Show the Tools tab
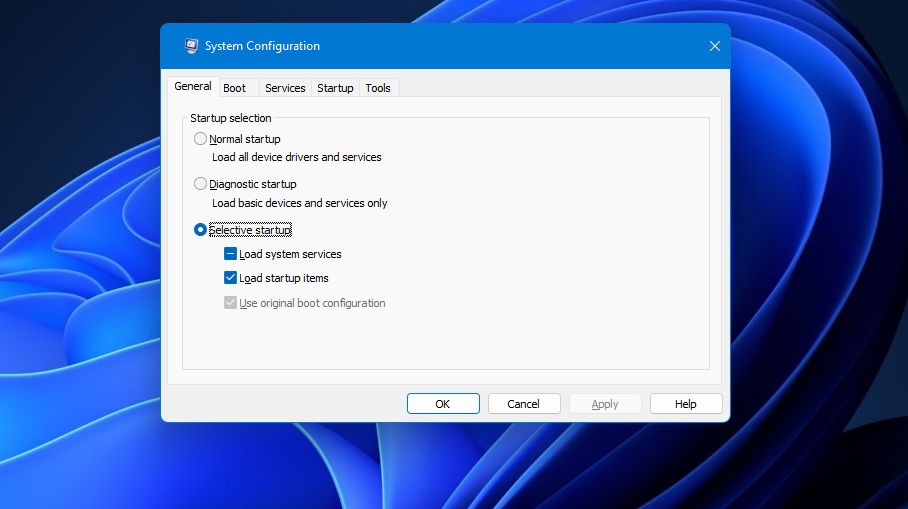Viewport: 908px width, 509px height. pos(378,88)
